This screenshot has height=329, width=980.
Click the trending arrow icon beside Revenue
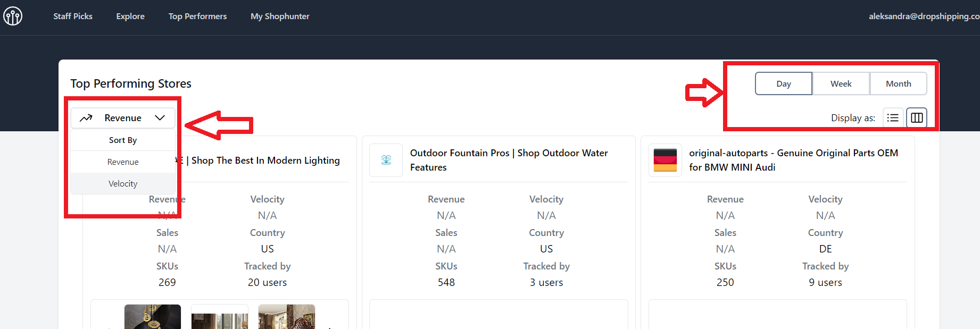86,118
